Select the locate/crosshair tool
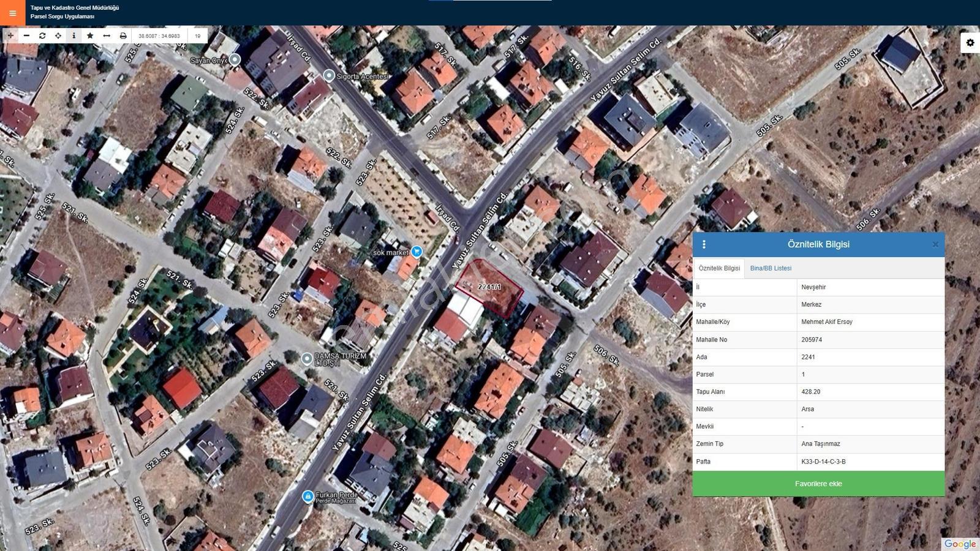Screen dimensions: 980x551 click(x=58, y=36)
